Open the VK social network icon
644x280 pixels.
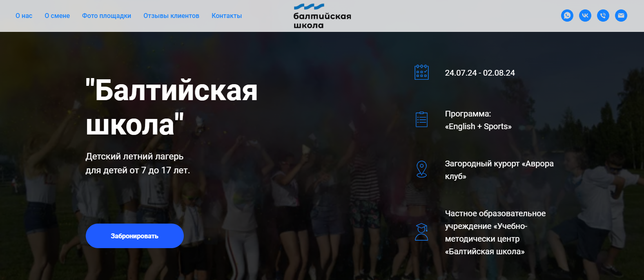click(585, 16)
